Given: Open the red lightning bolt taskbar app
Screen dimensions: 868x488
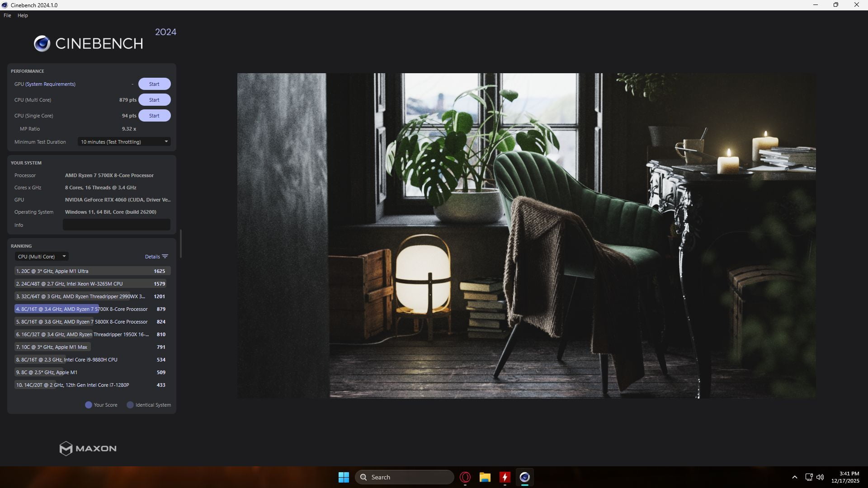Looking at the screenshot, I should click(x=505, y=477).
